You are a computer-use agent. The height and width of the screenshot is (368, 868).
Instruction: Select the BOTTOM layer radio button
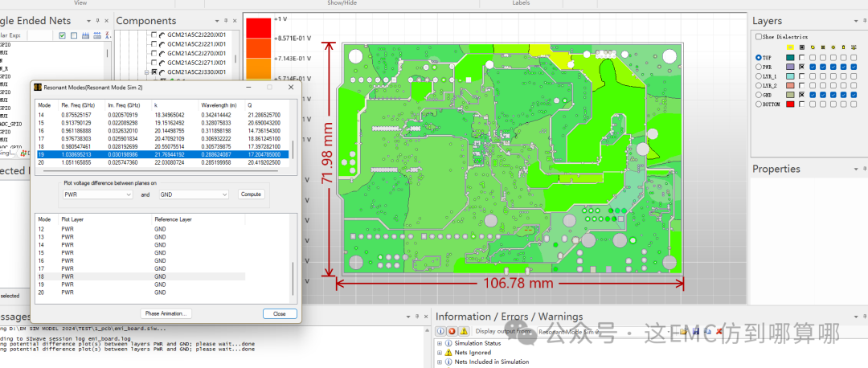(x=759, y=104)
